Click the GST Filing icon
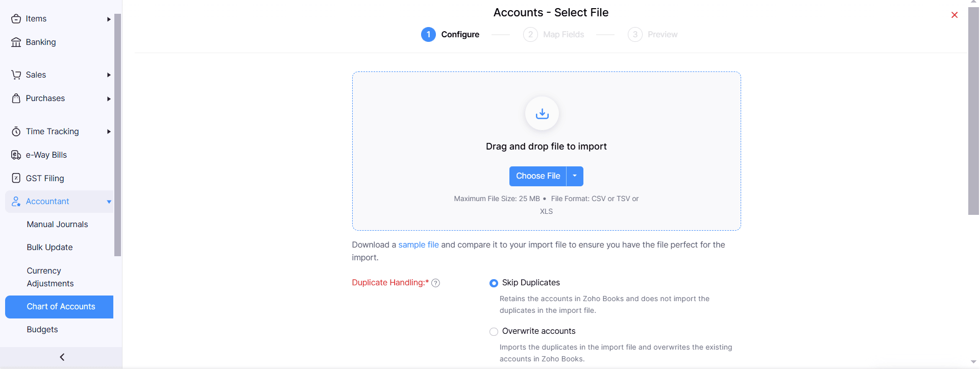This screenshot has width=980, height=369. 16,178
